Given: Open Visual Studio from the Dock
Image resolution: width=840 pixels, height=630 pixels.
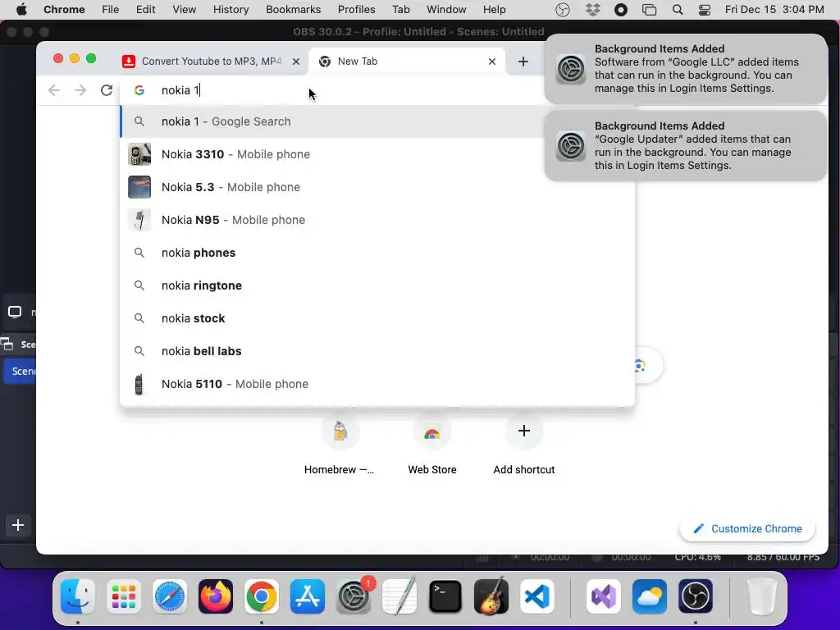Looking at the screenshot, I should coord(604,596).
